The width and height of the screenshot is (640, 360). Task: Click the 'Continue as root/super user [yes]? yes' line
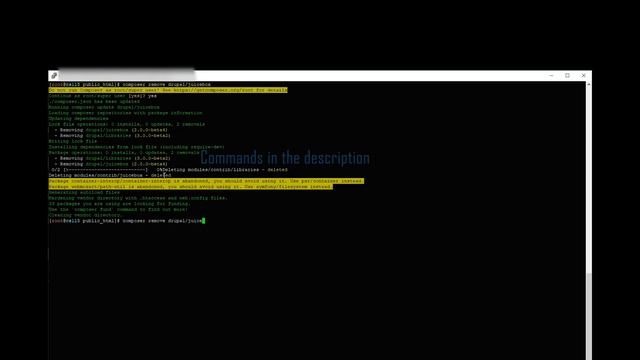[x=102, y=96]
